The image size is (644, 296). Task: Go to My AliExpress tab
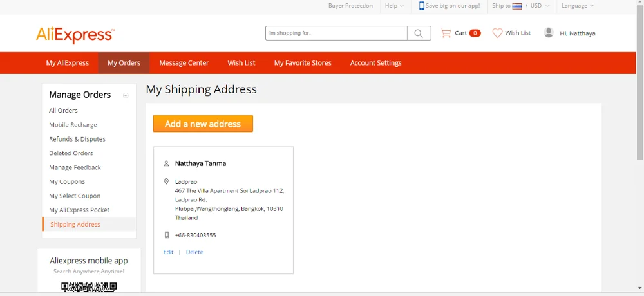click(68, 63)
